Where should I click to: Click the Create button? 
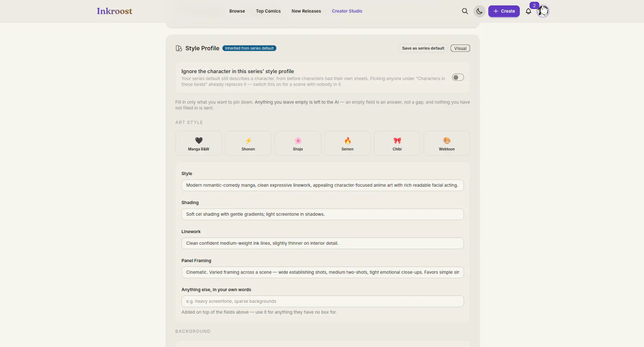click(x=504, y=11)
